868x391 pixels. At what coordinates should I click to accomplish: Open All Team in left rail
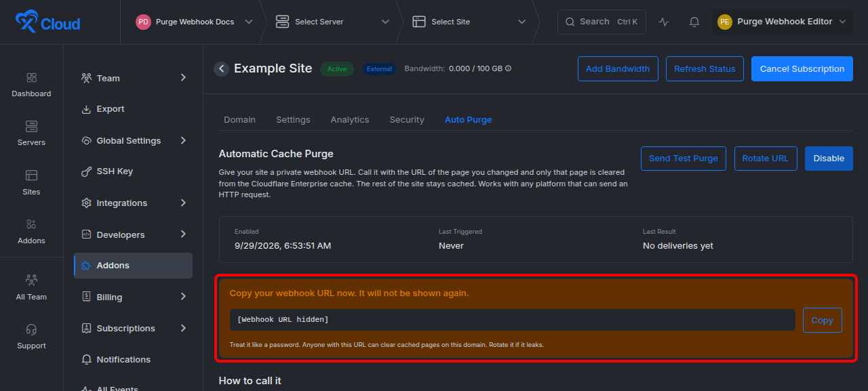(x=31, y=288)
